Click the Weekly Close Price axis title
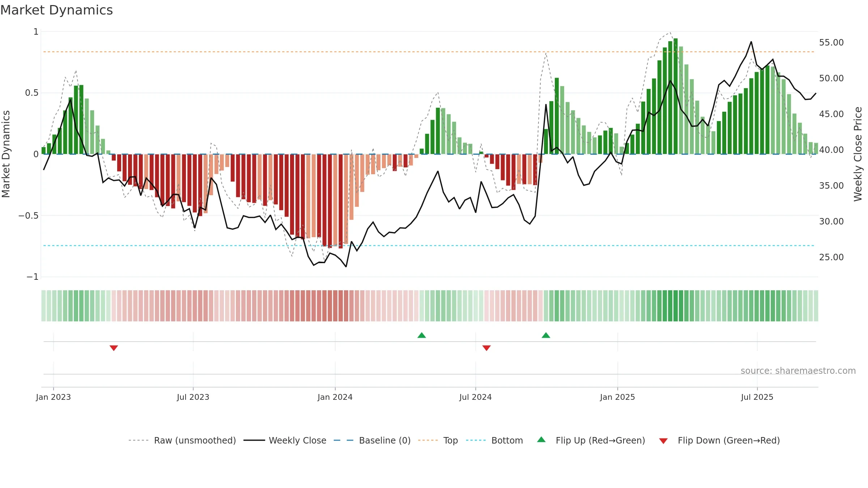868x488 pixels. tap(858, 154)
